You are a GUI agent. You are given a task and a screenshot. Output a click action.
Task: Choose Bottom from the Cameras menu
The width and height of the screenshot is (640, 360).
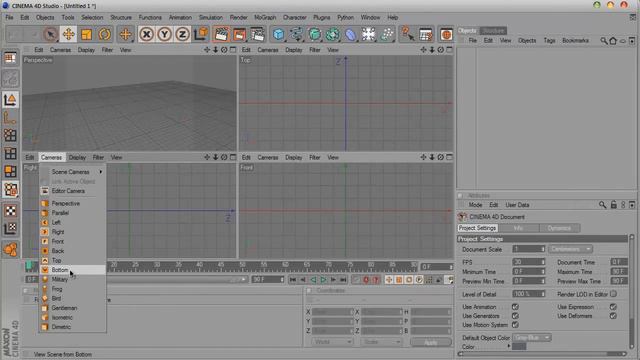pos(73,270)
